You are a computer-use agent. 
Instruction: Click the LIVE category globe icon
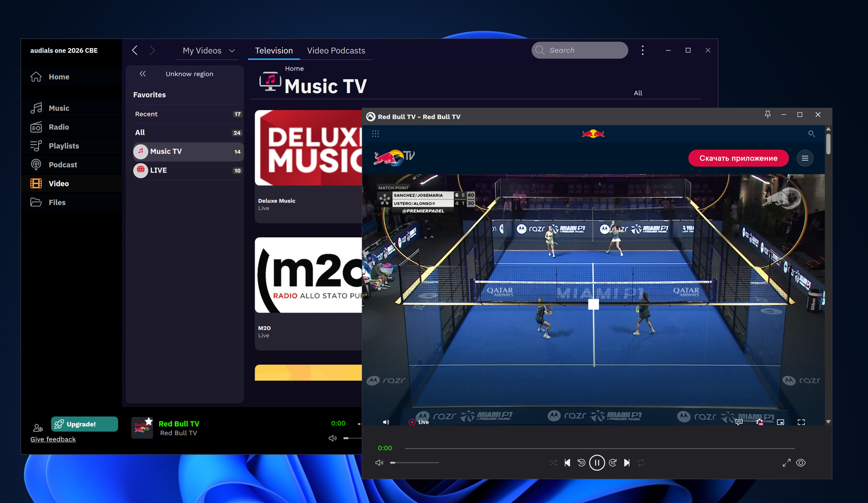pyautogui.click(x=141, y=170)
